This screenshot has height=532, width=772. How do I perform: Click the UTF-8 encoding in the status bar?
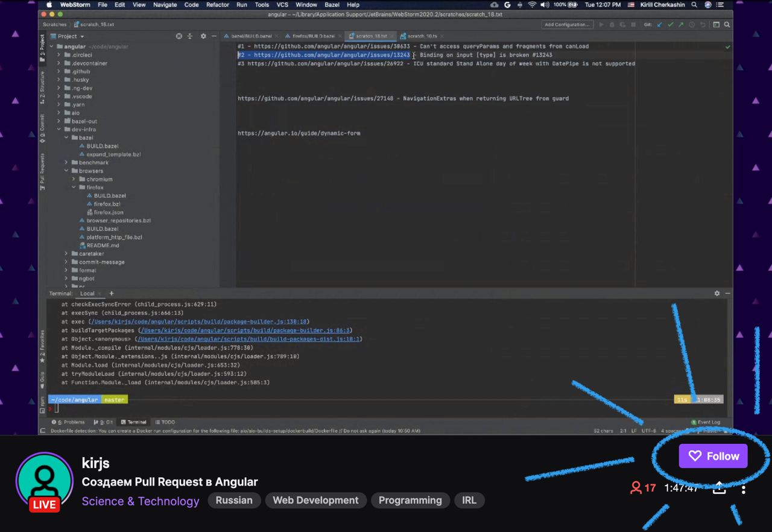click(x=649, y=431)
